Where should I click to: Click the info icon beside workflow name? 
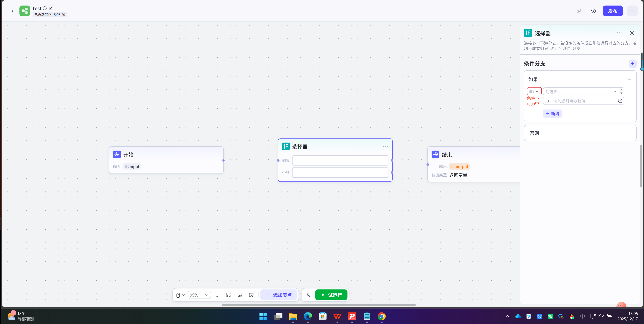(x=45, y=8)
